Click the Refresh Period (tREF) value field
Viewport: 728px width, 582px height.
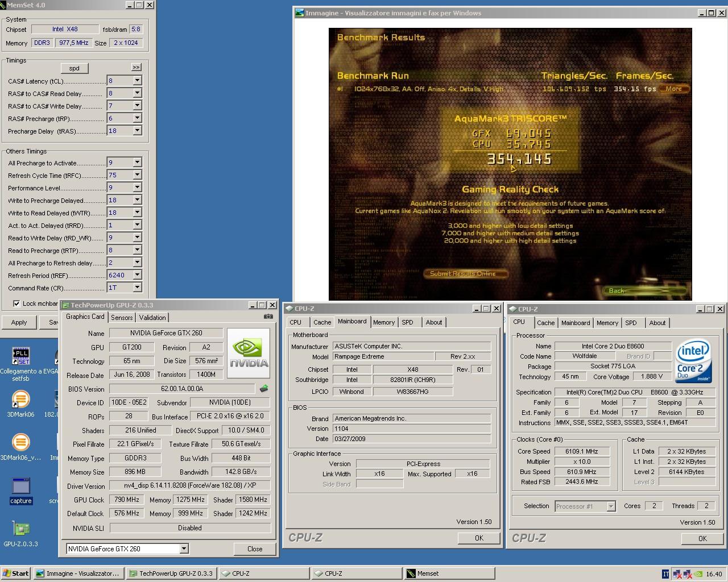pos(120,275)
